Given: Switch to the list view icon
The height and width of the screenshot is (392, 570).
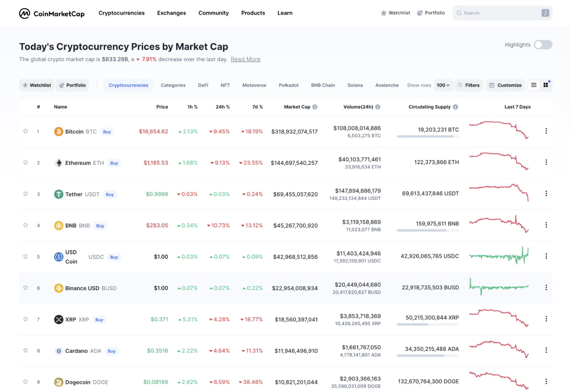Looking at the screenshot, I should click(534, 85).
